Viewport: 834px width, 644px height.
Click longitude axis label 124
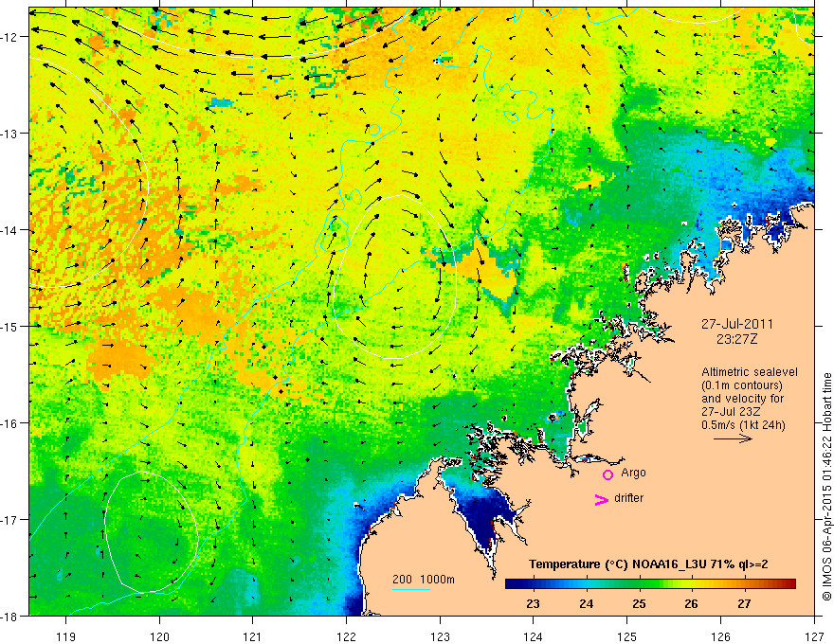point(534,637)
